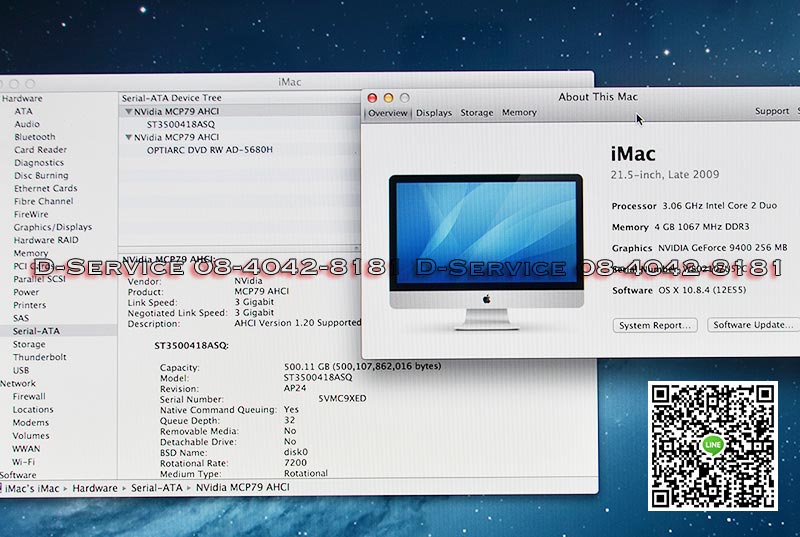Select Wi-Fi under Network
800x537 pixels.
point(23,462)
